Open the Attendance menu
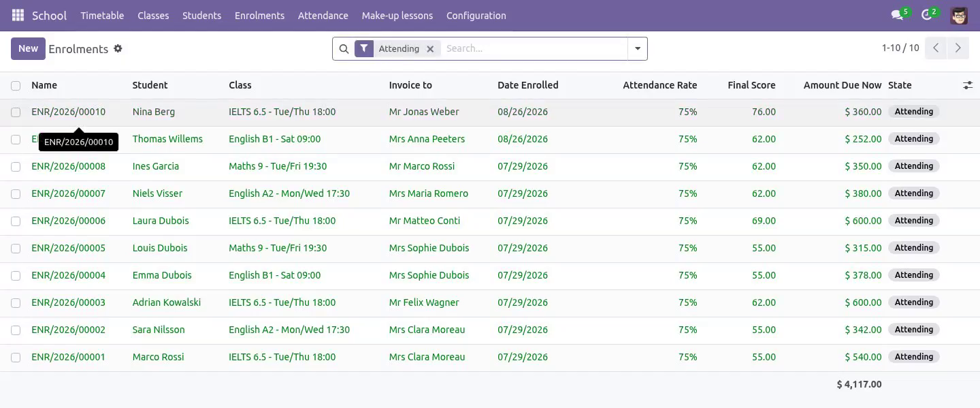This screenshot has height=408, width=980. pyautogui.click(x=323, y=15)
